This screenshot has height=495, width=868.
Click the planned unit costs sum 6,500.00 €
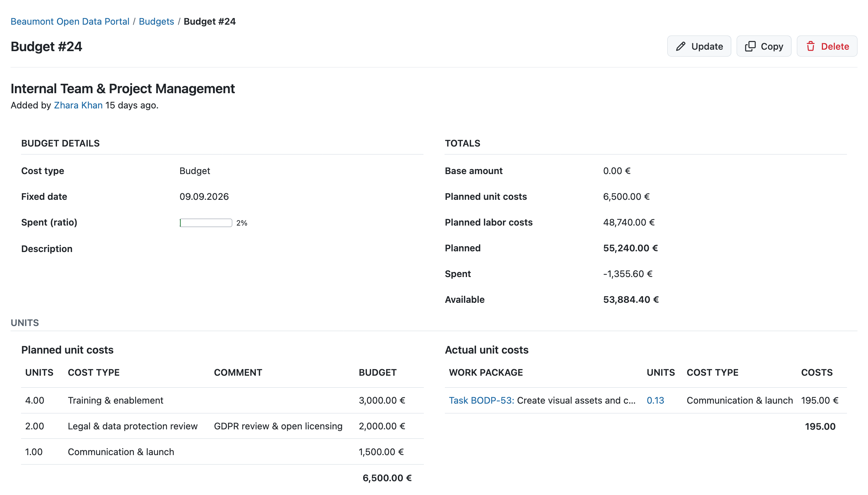pos(387,478)
